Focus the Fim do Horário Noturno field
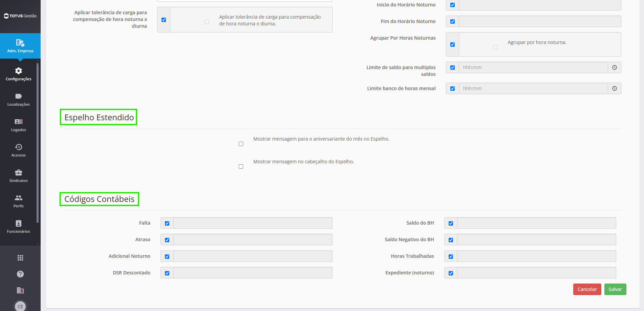644x311 pixels. [540, 21]
